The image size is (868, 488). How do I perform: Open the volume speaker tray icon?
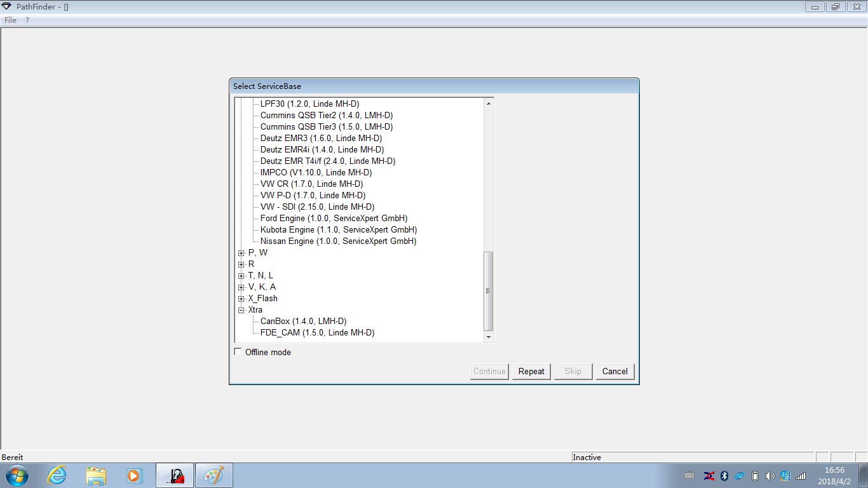click(770, 476)
